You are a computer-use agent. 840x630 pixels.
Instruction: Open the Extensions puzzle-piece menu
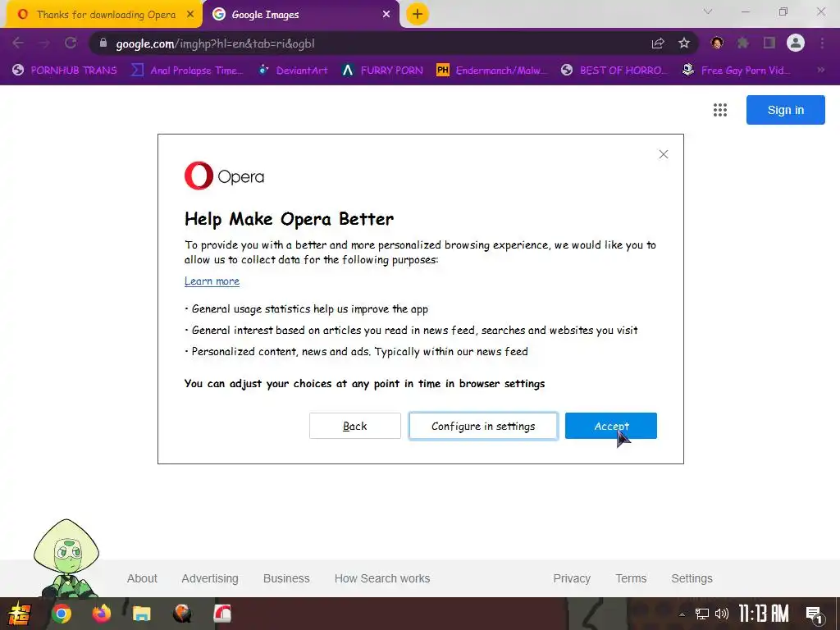[743, 43]
